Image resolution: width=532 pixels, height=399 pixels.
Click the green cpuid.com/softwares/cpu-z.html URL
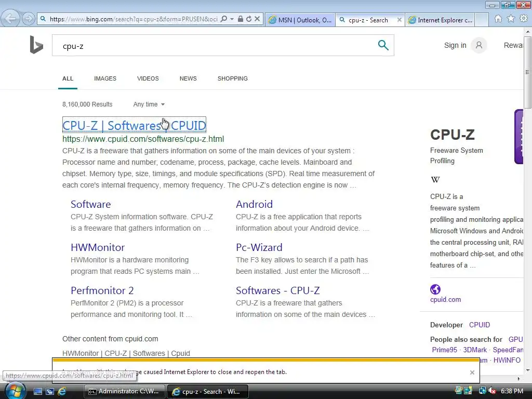click(143, 139)
